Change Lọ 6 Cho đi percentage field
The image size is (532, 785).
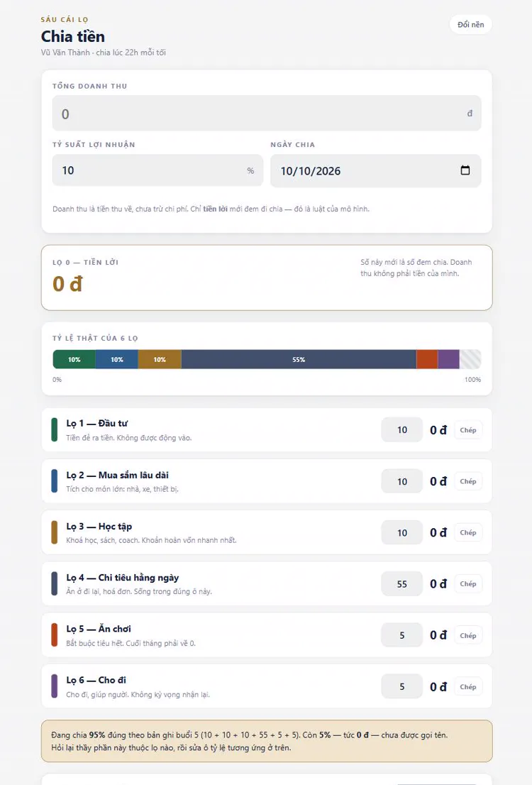402,687
